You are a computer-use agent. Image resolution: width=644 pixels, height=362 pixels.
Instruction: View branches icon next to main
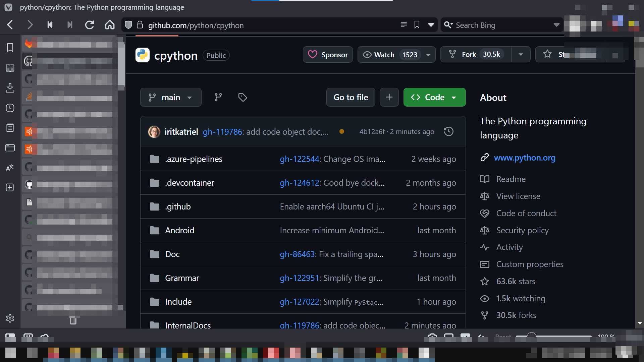[x=218, y=97]
